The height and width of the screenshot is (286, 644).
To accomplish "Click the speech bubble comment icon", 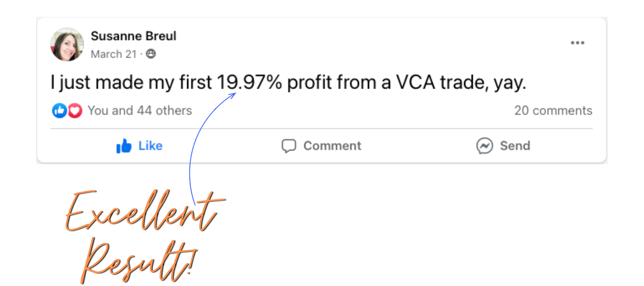I will click(x=289, y=146).
